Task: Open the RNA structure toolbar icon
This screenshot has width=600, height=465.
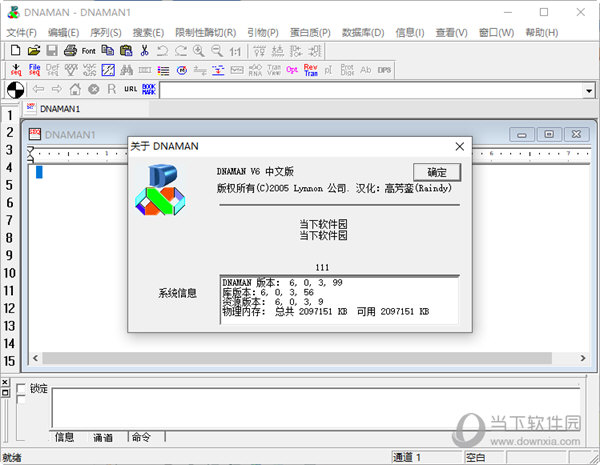Action: point(255,70)
